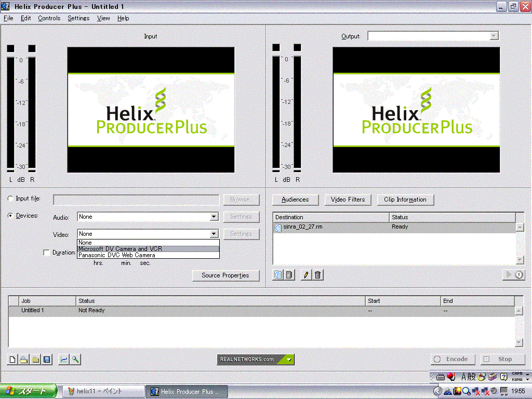The image size is (532, 399).
Task: Expand the REALNETWORKS.com dropdown arrow
Action: pos(289,360)
